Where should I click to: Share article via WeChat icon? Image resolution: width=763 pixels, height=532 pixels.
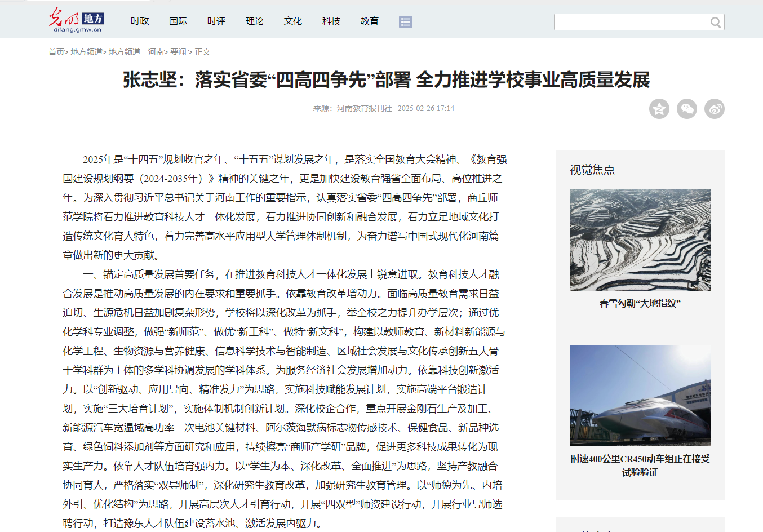(x=687, y=109)
